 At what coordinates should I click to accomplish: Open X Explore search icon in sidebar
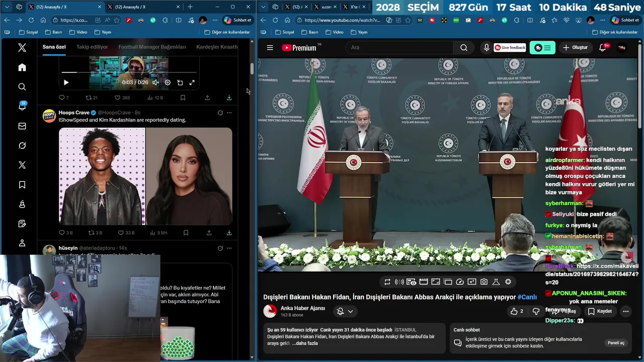22,87
